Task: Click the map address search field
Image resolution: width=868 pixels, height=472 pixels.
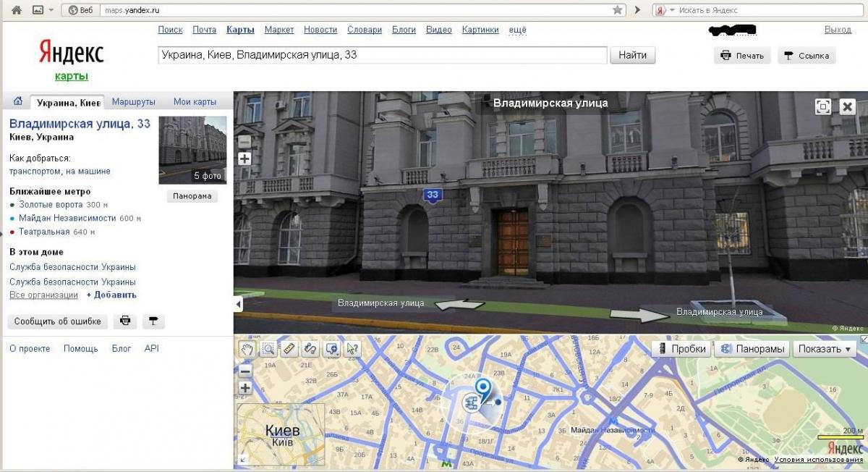Action: 382,55
